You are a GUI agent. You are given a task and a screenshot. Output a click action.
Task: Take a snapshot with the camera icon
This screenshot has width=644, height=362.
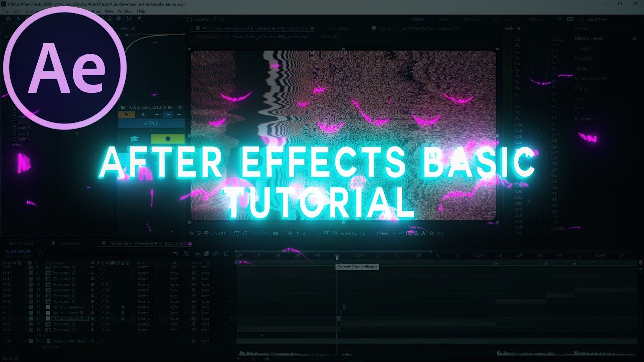(275, 234)
